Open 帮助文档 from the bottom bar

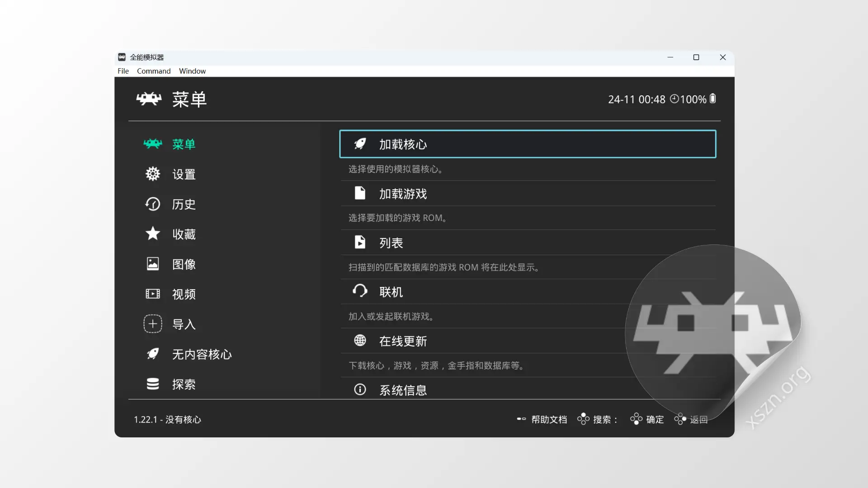coord(549,419)
